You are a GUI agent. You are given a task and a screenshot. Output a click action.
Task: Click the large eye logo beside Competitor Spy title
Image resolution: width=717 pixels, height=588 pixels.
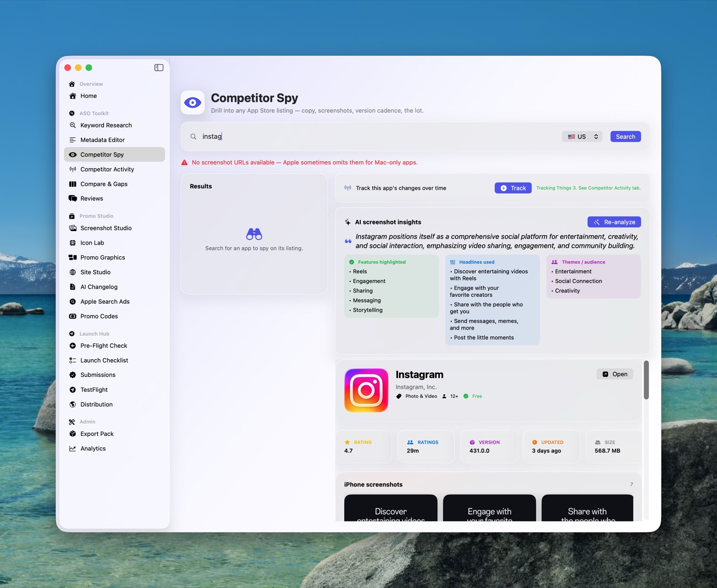coord(193,103)
